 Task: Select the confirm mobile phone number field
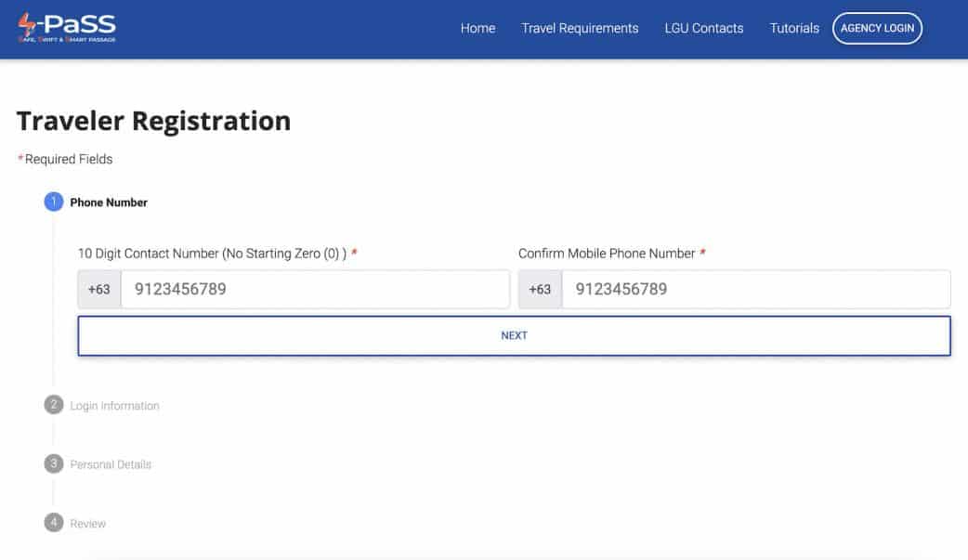tap(758, 289)
